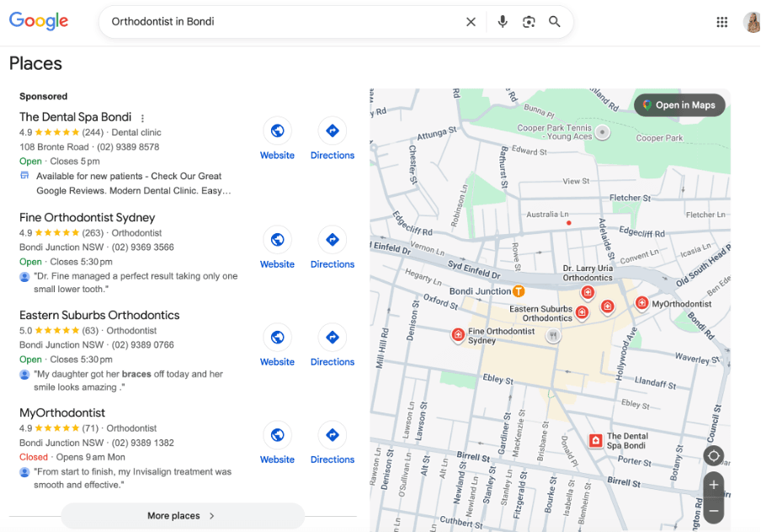This screenshot has width=761, height=532.
Task: Start voice search with microphone icon
Action: [x=503, y=22]
